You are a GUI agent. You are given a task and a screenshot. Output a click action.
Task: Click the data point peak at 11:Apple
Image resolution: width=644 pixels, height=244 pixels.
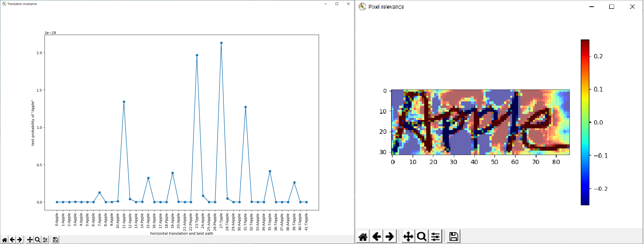[x=124, y=102]
